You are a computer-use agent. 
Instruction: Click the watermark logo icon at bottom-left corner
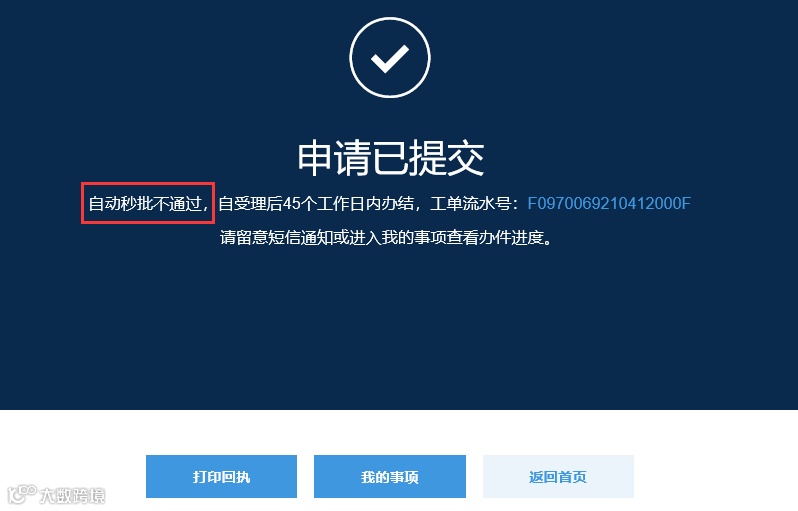22,494
